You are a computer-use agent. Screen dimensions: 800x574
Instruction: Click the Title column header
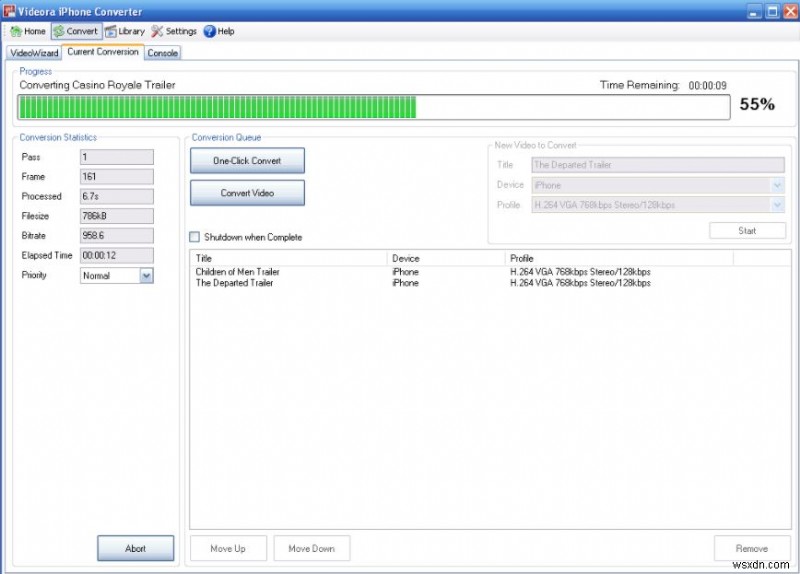tap(289, 258)
